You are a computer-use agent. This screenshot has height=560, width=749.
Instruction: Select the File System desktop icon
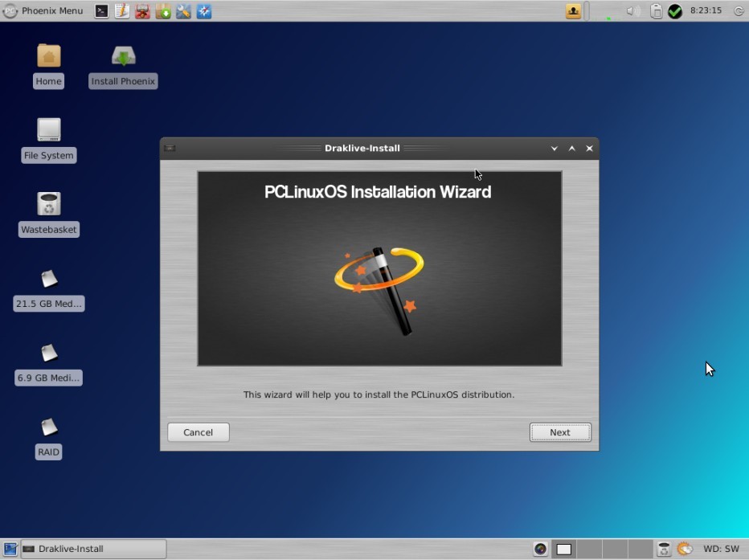point(49,140)
